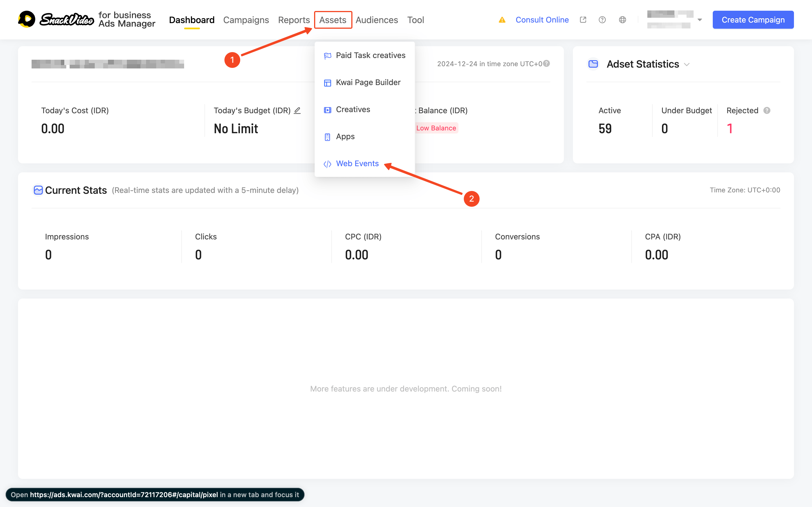Image resolution: width=812 pixels, height=507 pixels.
Task: Switch to the Campaigns tab
Action: click(x=246, y=20)
